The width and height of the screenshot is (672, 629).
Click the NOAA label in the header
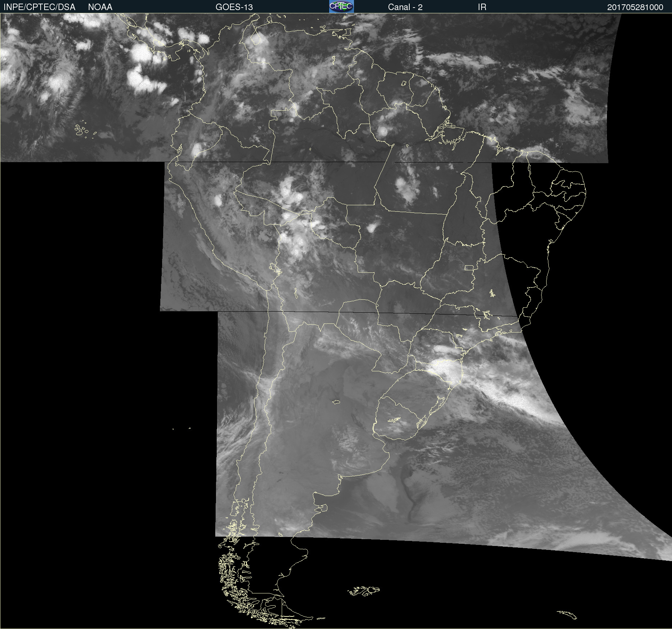point(100,7)
